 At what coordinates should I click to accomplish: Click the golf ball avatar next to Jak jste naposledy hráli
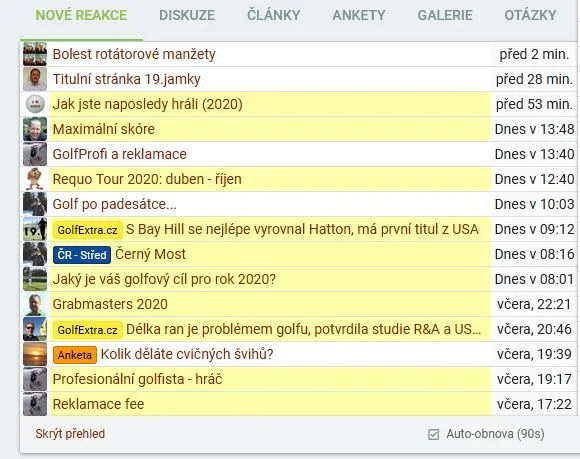tap(35, 104)
